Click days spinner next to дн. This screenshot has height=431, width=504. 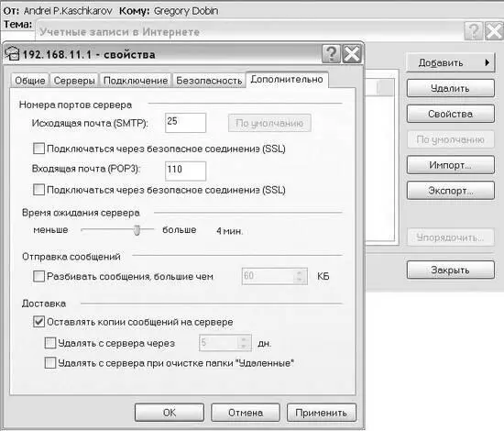click(244, 343)
